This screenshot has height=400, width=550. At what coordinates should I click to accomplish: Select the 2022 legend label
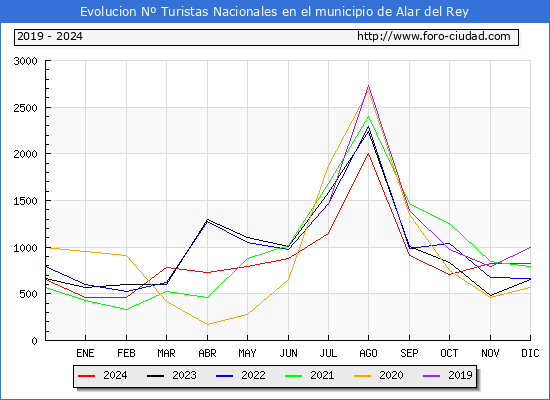click(x=253, y=375)
